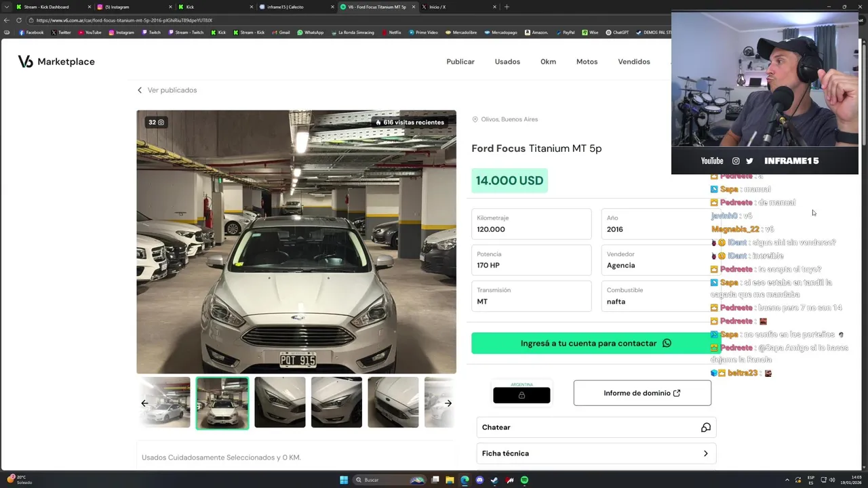Select the highlighted front-view thumbnail
Image resolution: width=868 pixels, height=488 pixels.
click(222, 403)
